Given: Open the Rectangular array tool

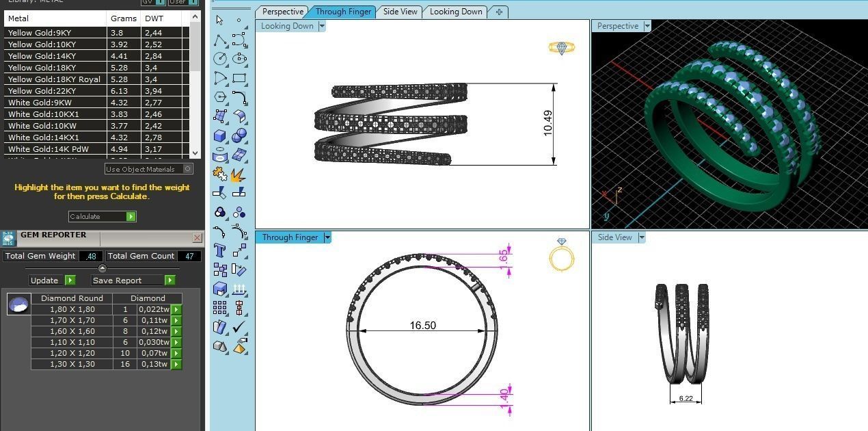Looking at the screenshot, I should click(x=220, y=308).
